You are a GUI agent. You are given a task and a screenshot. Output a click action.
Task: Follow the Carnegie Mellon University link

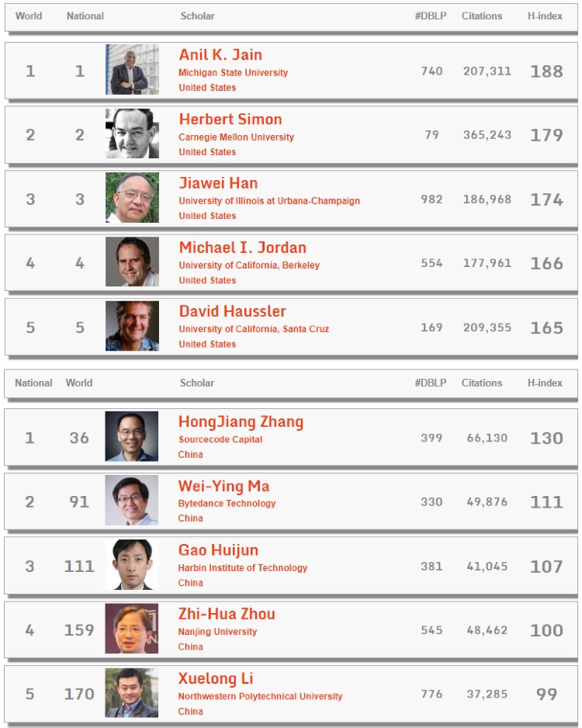point(236,137)
